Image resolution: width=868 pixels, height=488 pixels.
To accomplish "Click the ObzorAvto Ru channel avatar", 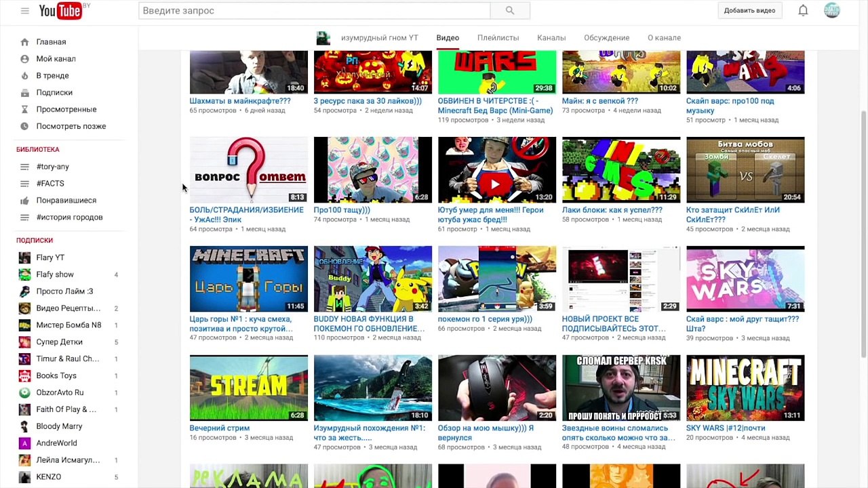I will click(24, 392).
